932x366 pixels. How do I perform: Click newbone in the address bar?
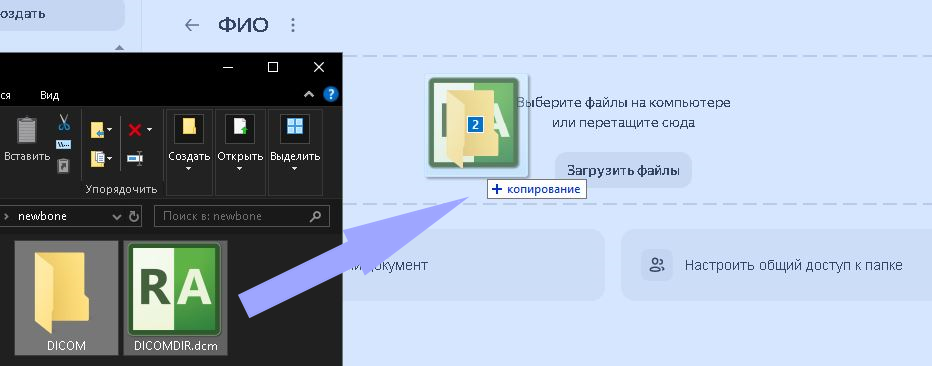[x=42, y=216]
